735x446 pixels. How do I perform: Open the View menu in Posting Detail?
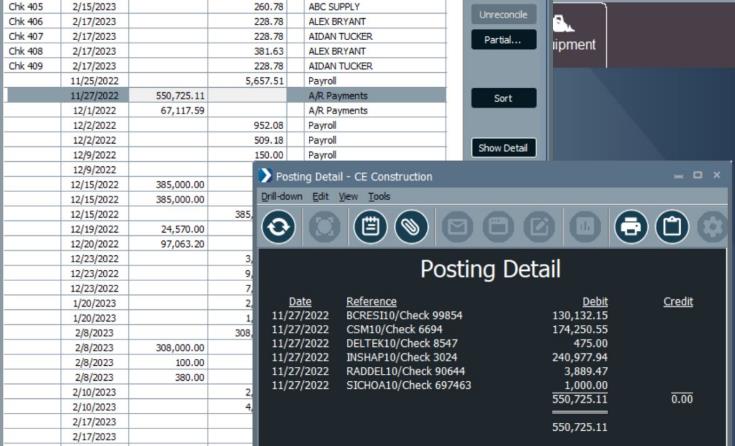coord(348,197)
